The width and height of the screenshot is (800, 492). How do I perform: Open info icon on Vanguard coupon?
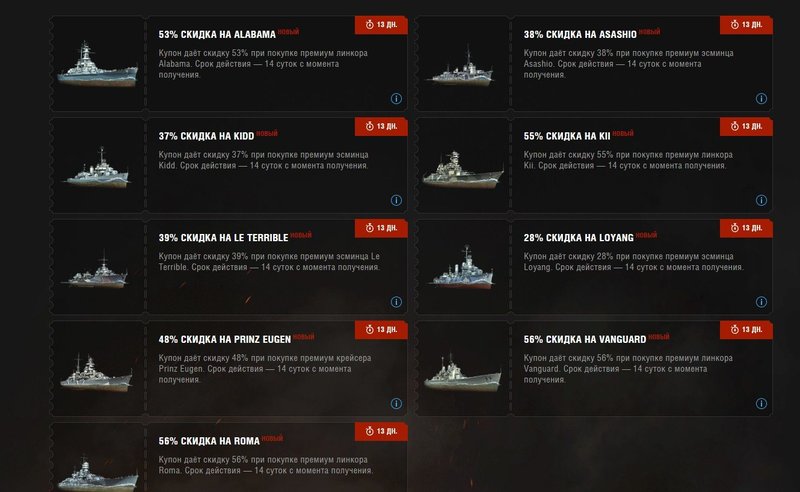[x=761, y=403]
